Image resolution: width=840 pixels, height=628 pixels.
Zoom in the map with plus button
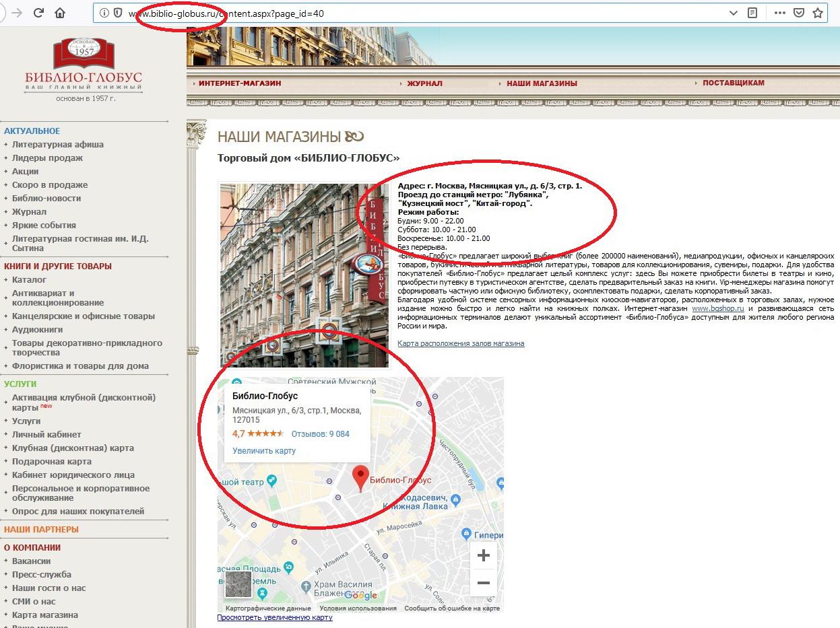[x=483, y=555]
